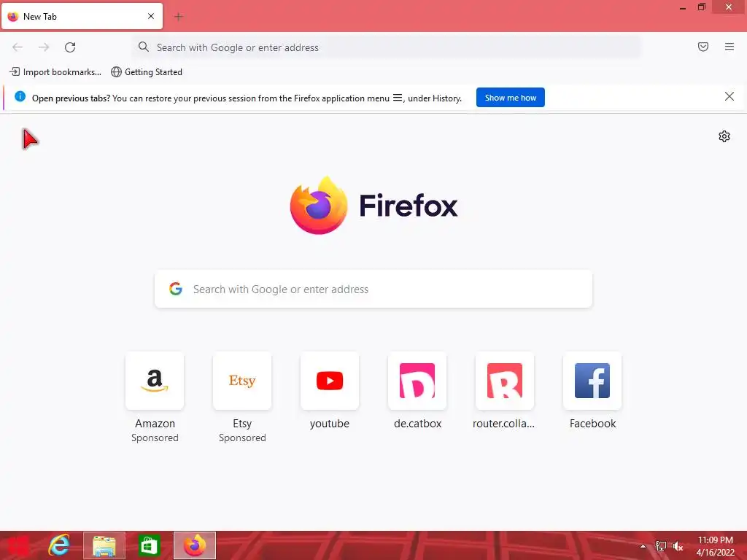Click the muted volume tray icon

coord(678,546)
